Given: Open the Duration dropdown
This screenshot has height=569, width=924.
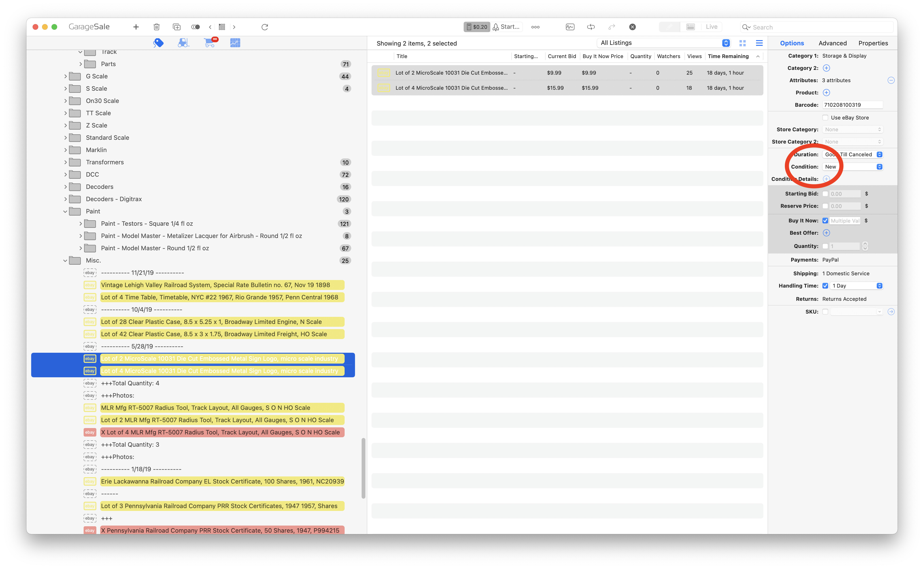Looking at the screenshot, I should [x=852, y=155].
